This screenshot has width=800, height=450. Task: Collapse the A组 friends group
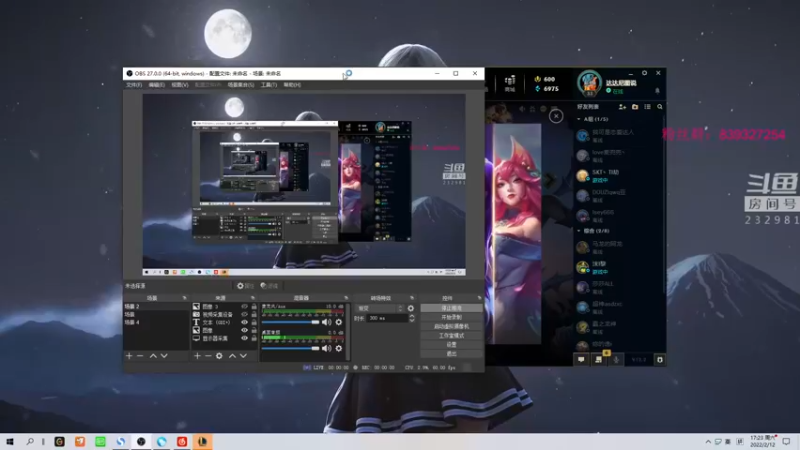tap(579, 119)
